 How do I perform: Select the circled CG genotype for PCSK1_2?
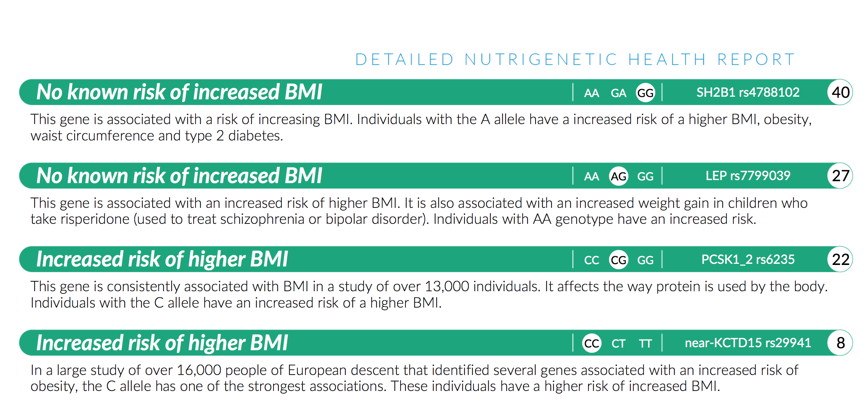(618, 260)
